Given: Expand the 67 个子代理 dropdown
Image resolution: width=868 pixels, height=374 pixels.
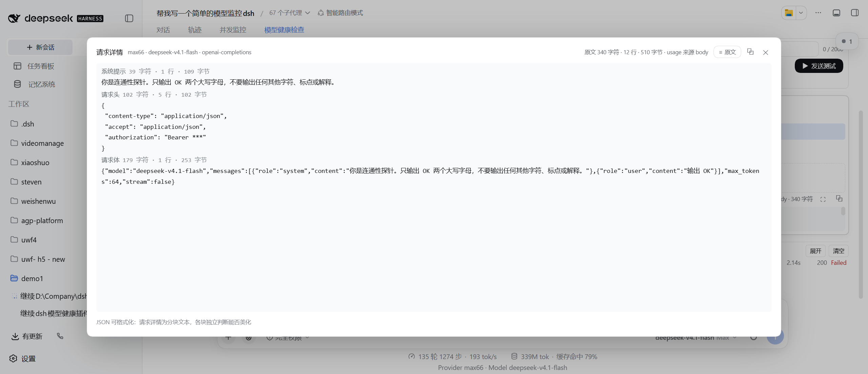Looking at the screenshot, I should (289, 13).
